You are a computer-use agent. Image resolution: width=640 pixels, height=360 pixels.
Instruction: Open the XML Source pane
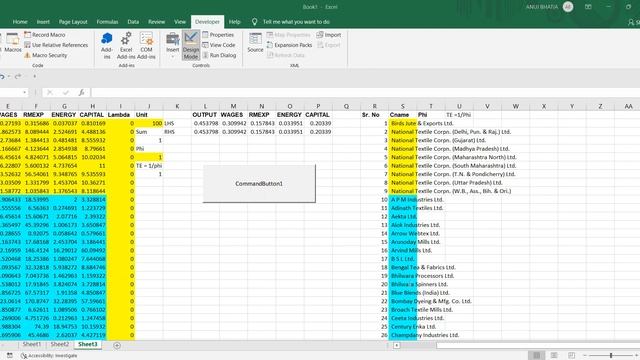tap(255, 42)
